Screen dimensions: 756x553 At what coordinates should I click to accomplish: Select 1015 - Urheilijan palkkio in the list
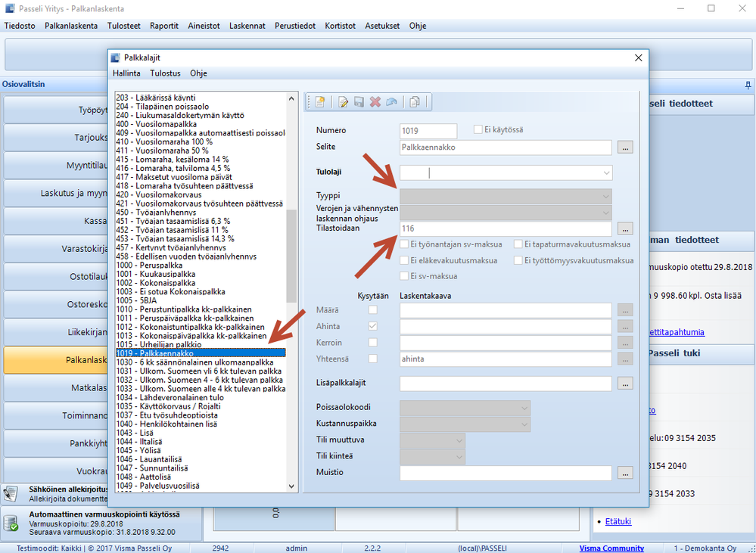201,345
